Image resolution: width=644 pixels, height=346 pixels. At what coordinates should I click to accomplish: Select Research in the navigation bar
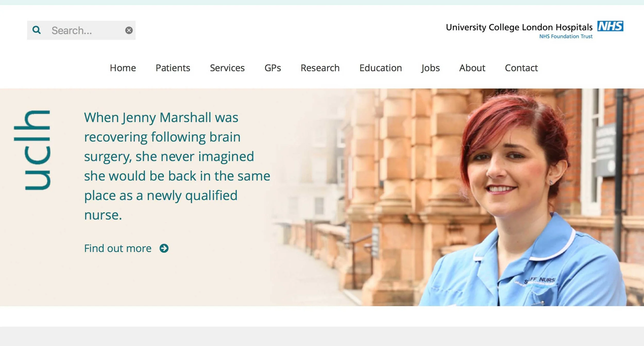(x=320, y=68)
